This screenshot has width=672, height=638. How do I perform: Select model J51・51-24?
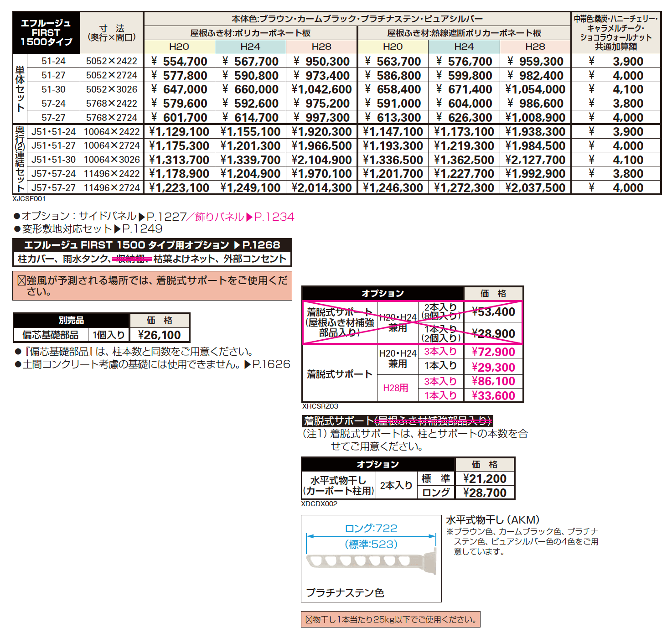pos(53,132)
